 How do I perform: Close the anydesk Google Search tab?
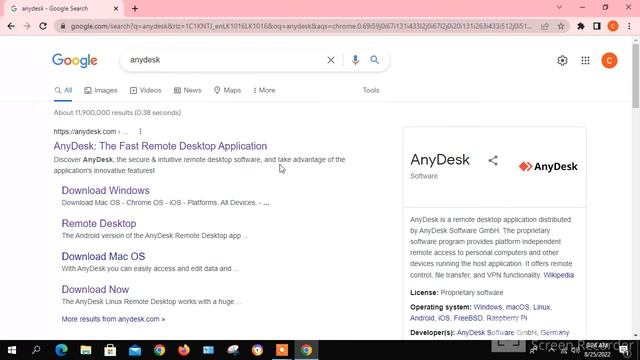point(116,8)
